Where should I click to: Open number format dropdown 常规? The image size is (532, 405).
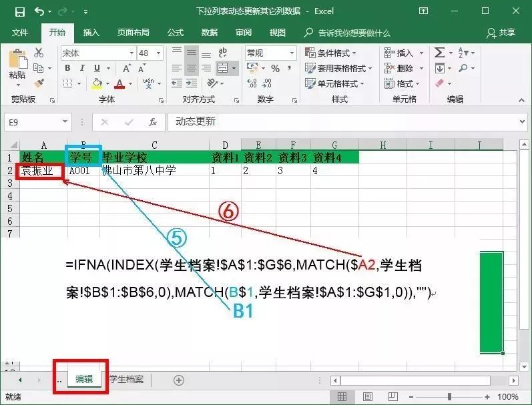(x=292, y=53)
